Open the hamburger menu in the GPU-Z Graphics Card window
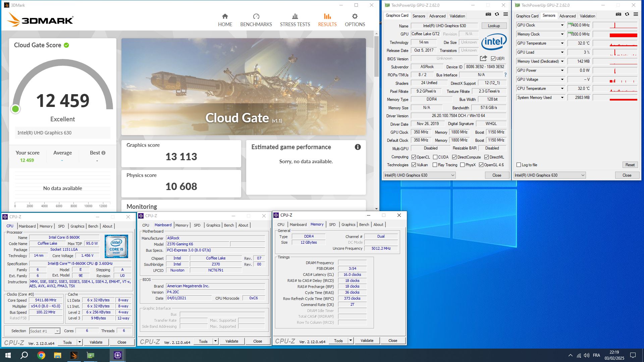The width and height of the screenshot is (644, 362). [505, 14]
